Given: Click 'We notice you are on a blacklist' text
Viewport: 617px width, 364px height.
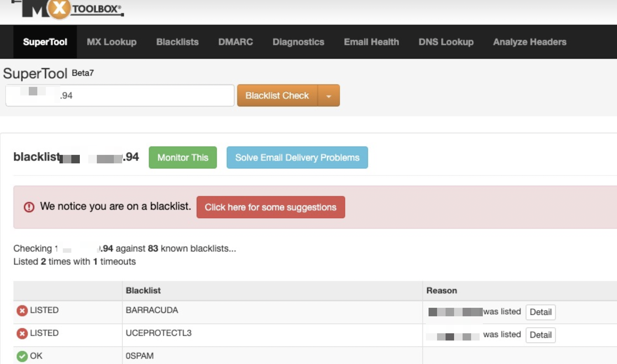Looking at the screenshot, I should pos(115,206).
